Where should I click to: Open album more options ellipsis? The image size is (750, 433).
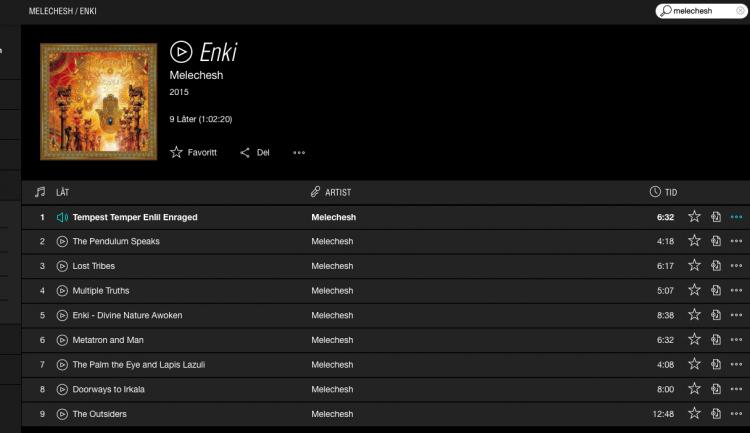point(299,153)
